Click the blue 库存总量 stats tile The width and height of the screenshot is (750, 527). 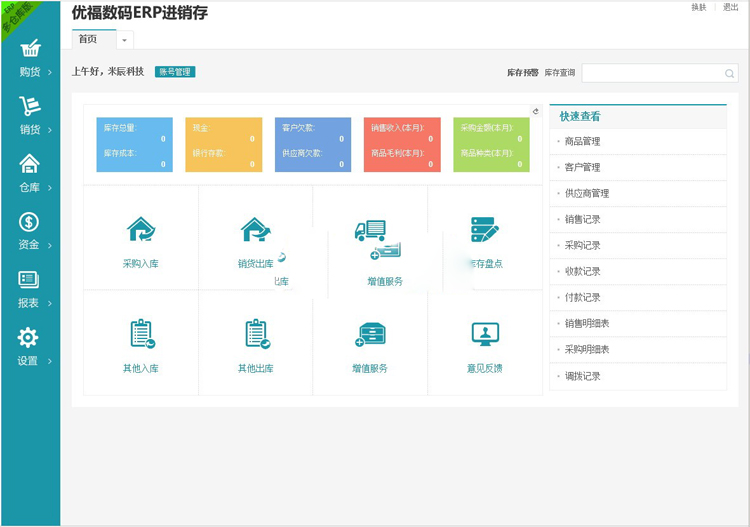tap(134, 145)
